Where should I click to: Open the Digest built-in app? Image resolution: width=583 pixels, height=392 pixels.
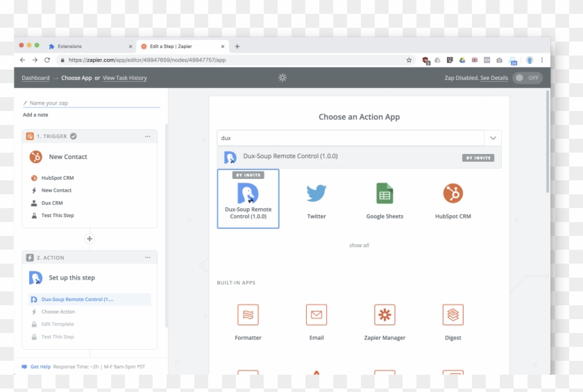(453, 315)
